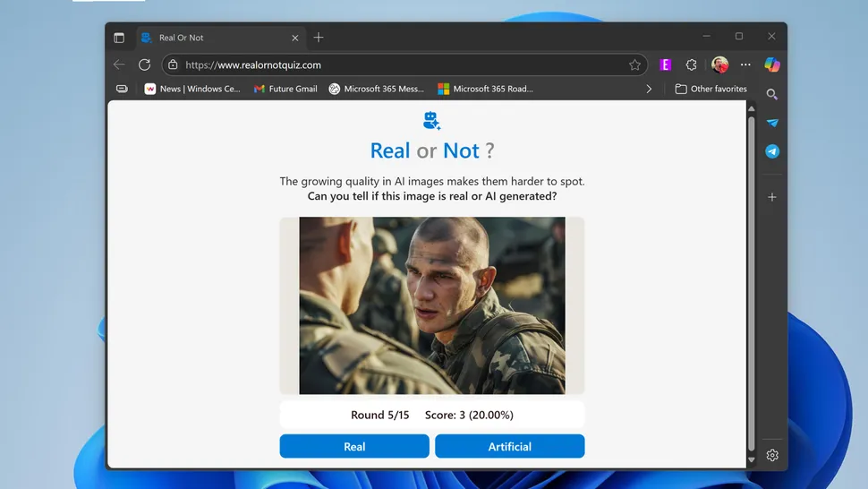The image size is (868, 489).
Task: Open the Other favorites folder
Action: pyautogui.click(x=711, y=89)
